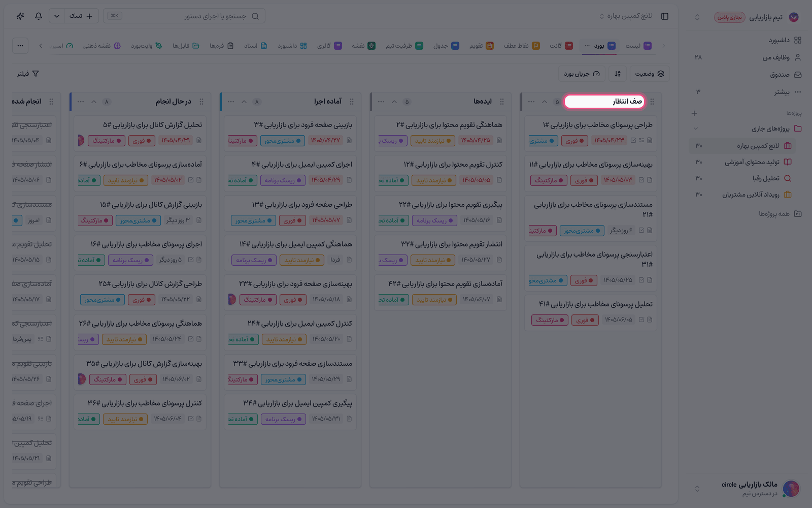
Task: Open the «در حال انجام» column «…» menu
Action: tap(81, 102)
